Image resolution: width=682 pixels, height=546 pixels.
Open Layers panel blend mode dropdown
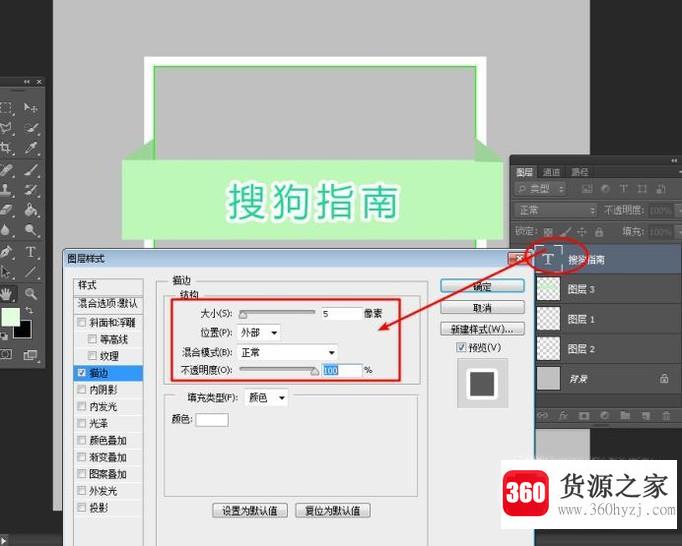point(556,211)
